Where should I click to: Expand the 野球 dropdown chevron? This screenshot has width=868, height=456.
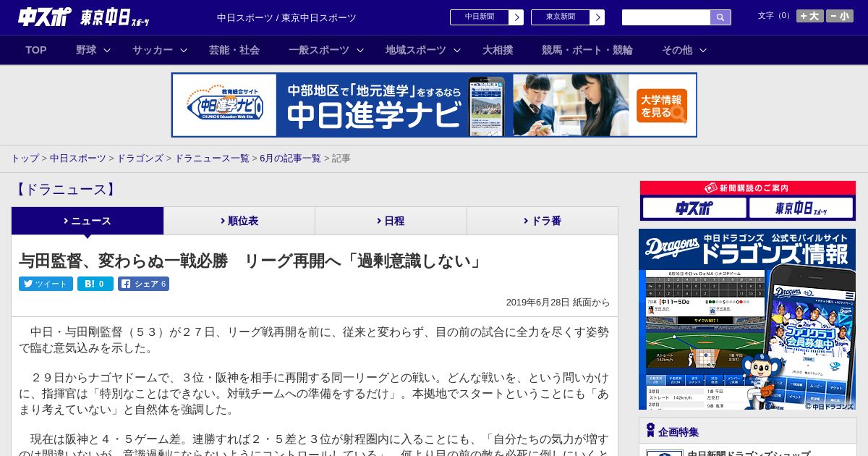tap(107, 51)
